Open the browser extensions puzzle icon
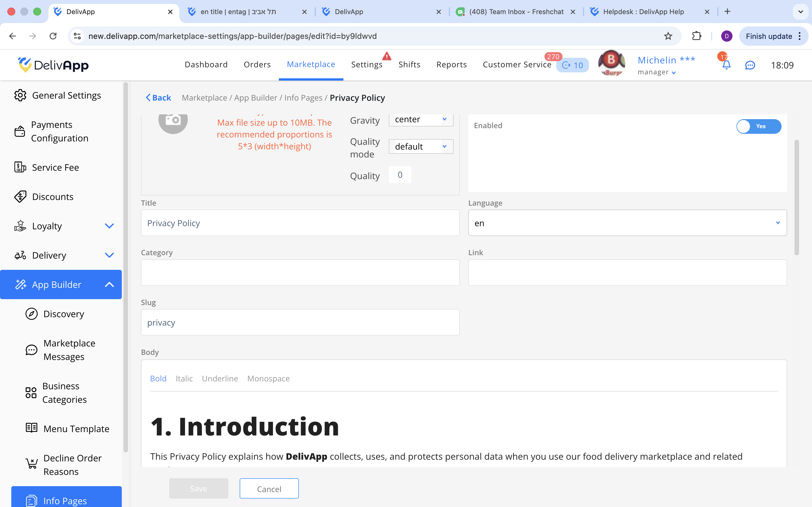 point(697,36)
